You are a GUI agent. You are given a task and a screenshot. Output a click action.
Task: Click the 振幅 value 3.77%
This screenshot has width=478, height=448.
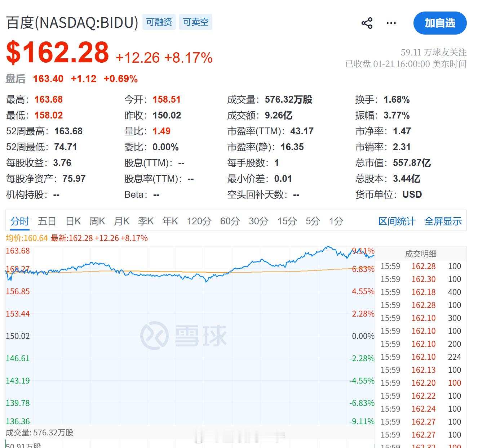coord(397,116)
